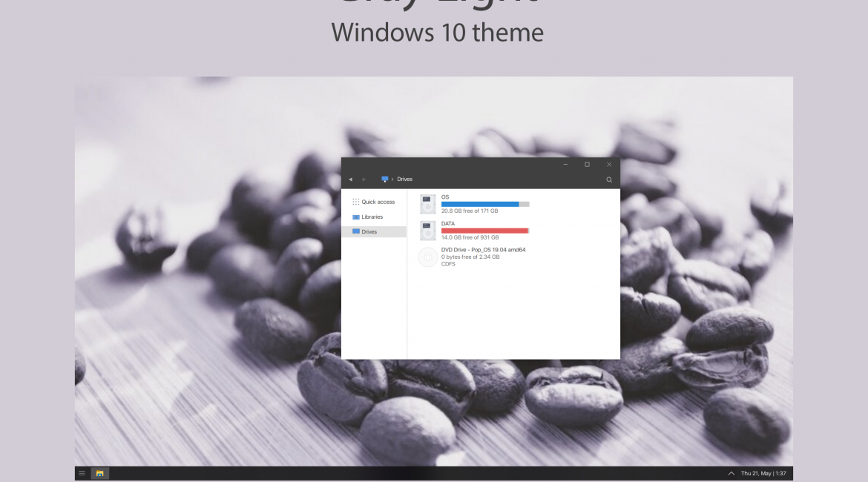Click the DATA drive name

click(448, 223)
